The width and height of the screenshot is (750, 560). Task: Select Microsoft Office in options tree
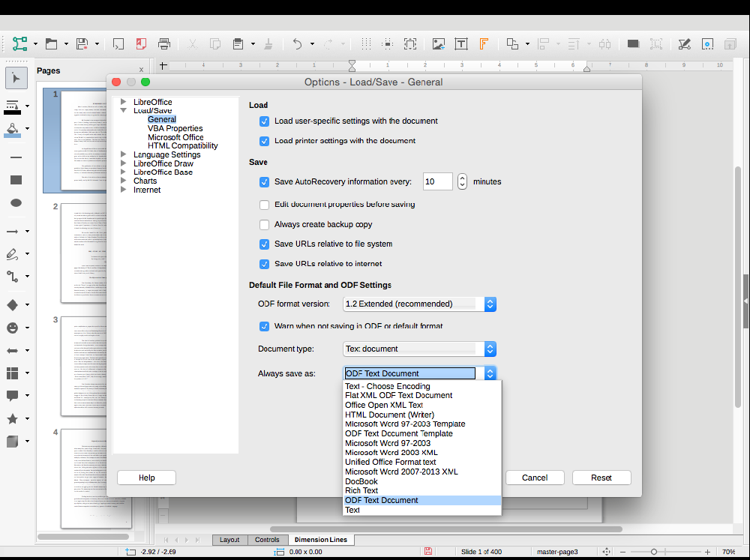175,137
